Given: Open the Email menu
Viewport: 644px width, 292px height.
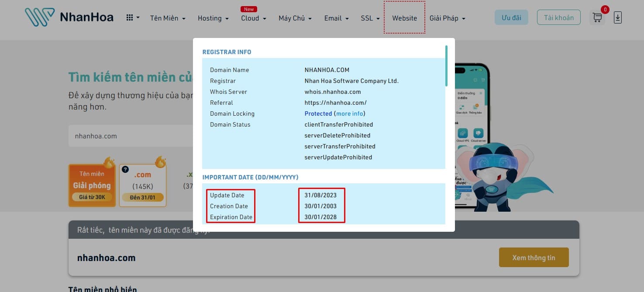Looking at the screenshot, I should (x=336, y=18).
